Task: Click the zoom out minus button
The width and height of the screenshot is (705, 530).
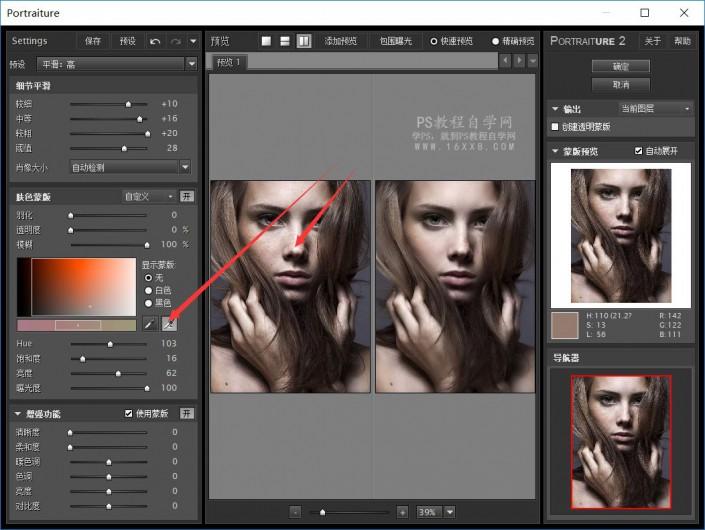Action: pyautogui.click(x=295, y=511)
